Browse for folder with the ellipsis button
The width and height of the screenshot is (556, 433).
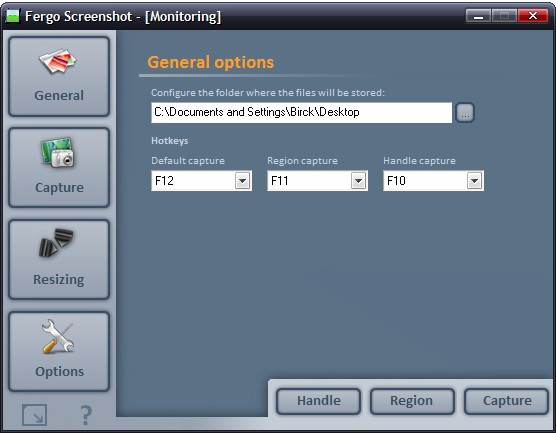point(465,113)
